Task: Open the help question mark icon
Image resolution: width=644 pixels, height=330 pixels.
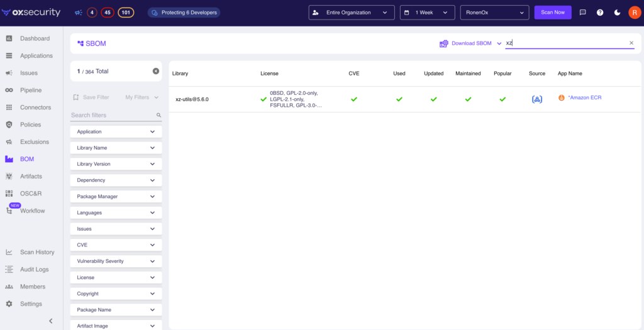Action: [599, 13]
